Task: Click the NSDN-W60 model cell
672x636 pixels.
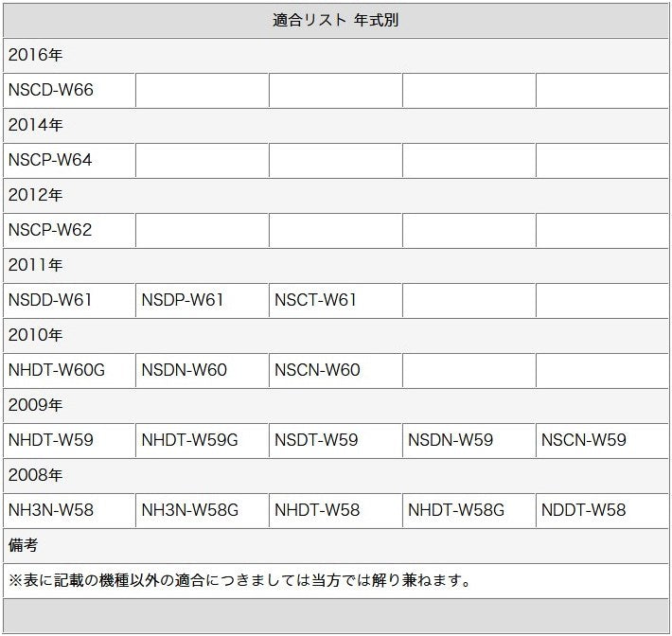Action: point(203,370)
